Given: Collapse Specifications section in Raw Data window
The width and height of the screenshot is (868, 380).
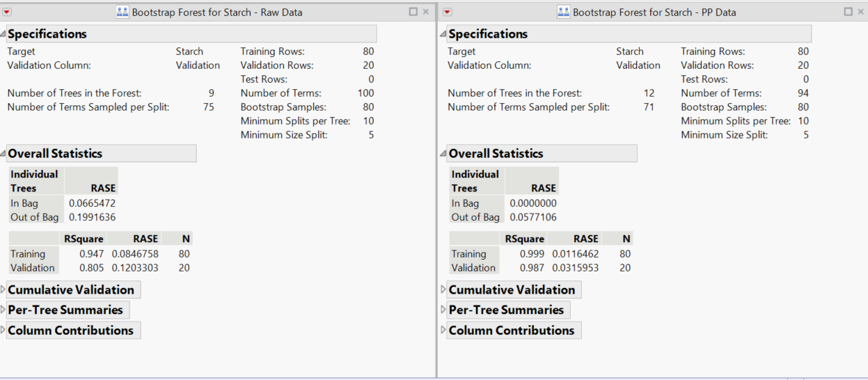Looking at the screenshot, I should coord(3,34).
